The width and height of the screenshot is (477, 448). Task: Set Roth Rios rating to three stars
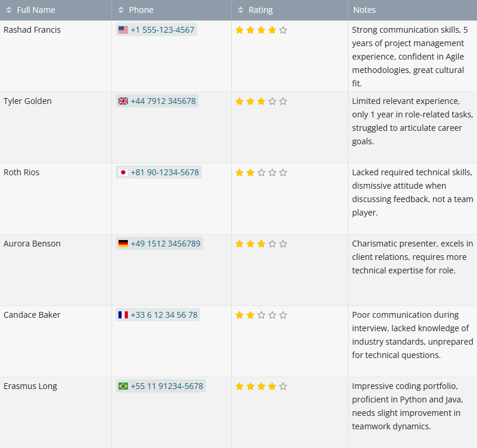click(x=262, y=172)
